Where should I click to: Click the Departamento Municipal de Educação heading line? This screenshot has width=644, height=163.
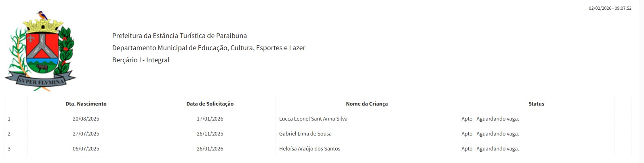(208, 48)
